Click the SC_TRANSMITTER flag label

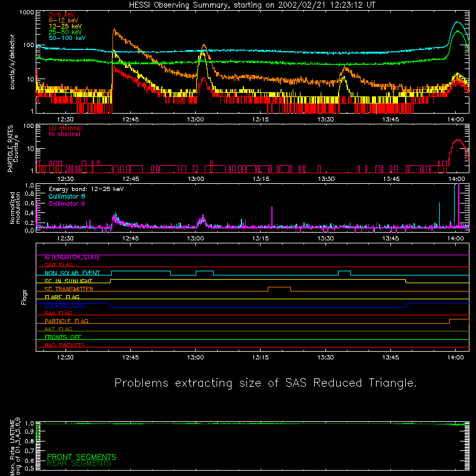[69, 289]
